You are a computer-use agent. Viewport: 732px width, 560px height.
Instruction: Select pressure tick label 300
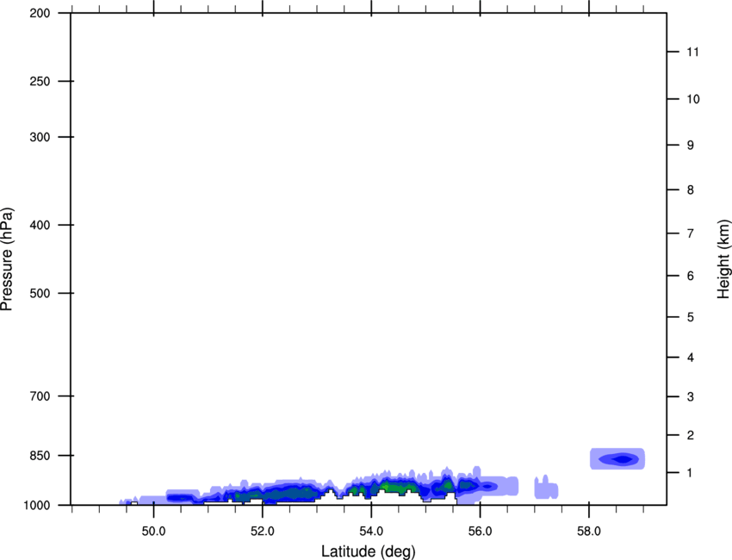click(40, 137)
